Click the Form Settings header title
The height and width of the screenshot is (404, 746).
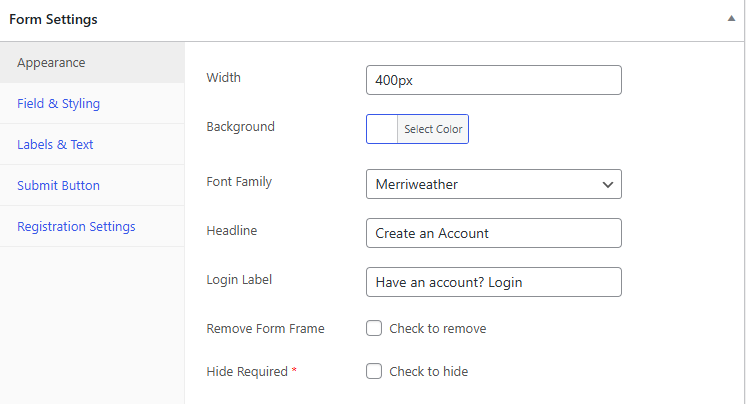coord(53,20)
